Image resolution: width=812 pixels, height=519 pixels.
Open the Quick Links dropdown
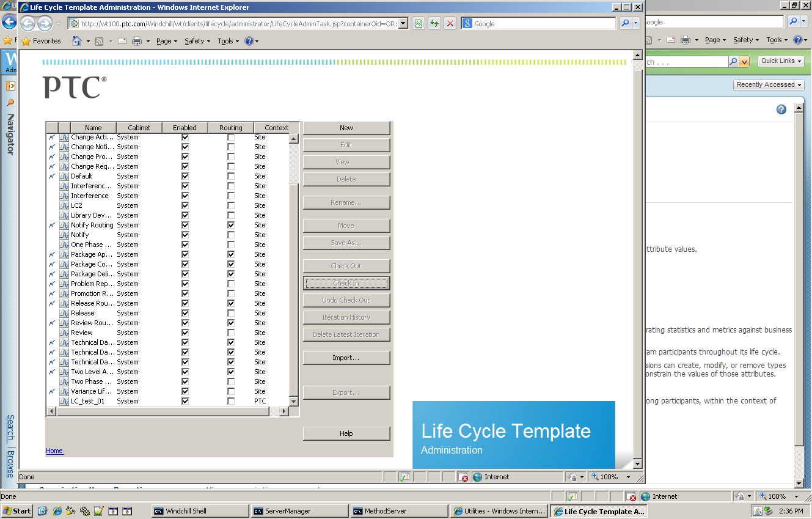pos(781,61)
